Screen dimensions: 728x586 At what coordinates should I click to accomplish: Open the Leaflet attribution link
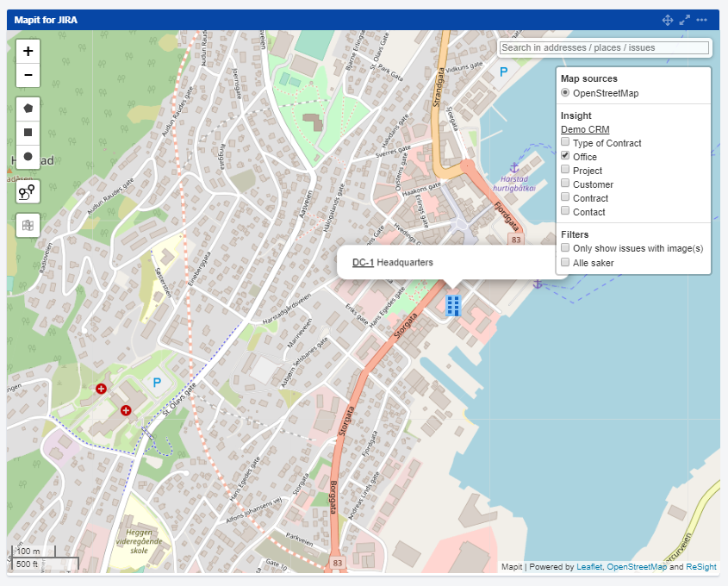click(x=589, y=567)
